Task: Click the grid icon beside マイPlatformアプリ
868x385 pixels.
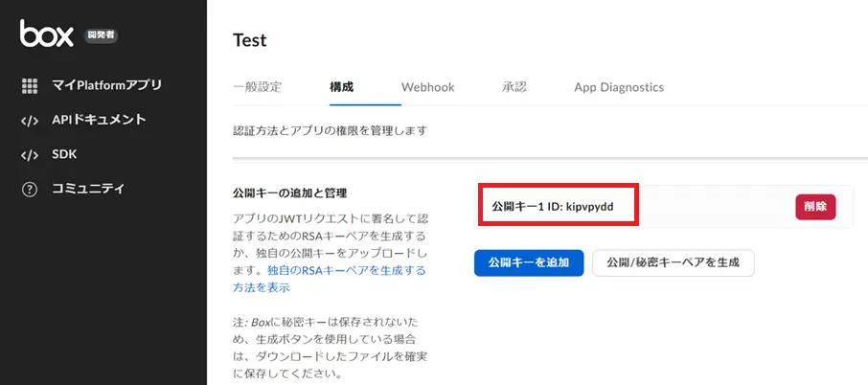Action: 30,86
